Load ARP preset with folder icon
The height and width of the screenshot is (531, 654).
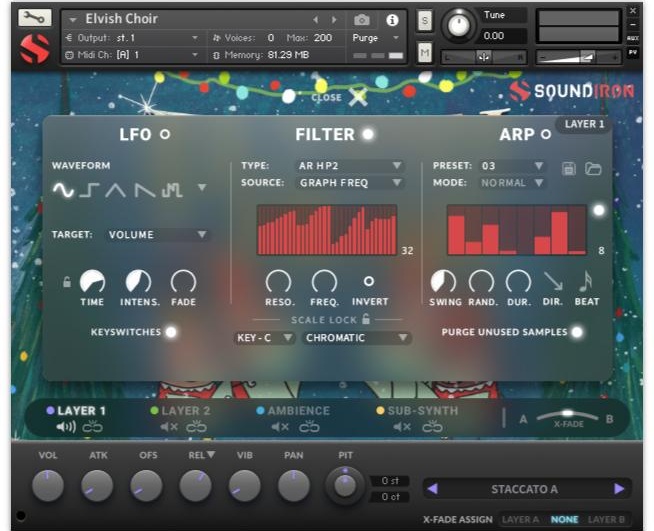tap(593, 167)
